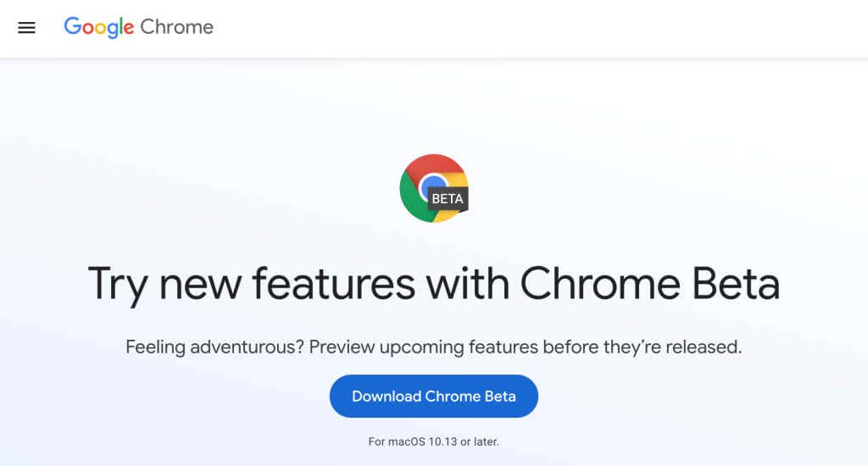Open the hamburger navigation menu
Viewport: 868px width, 466px height.
pos(26,27)
